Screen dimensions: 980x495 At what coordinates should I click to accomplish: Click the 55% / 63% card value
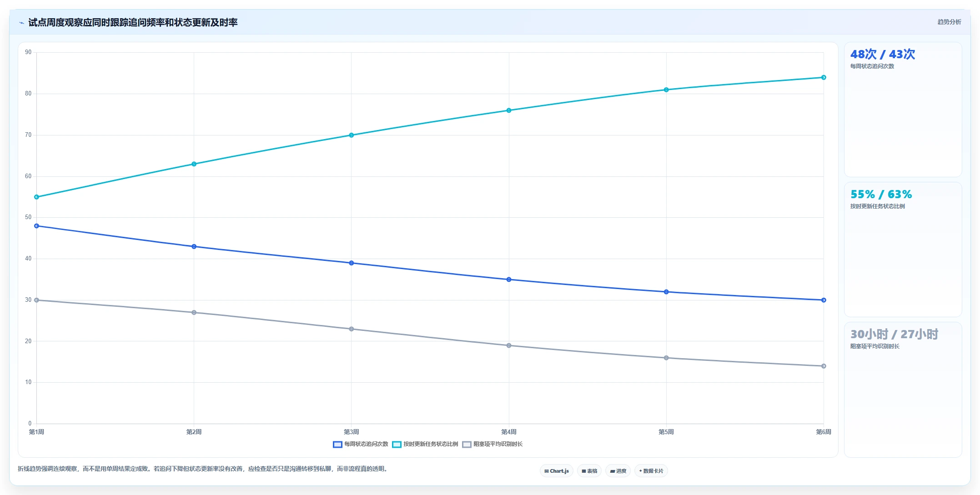[x=881, y=194]
